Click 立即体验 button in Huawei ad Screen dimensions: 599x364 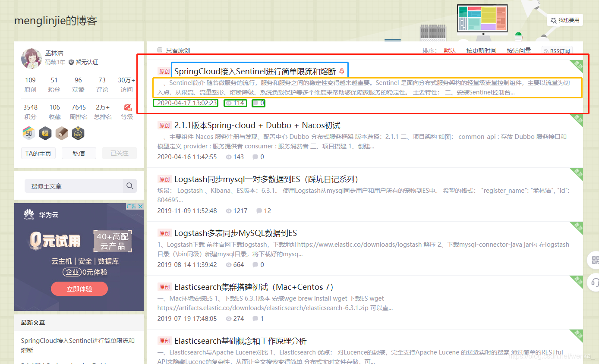point(79,289)
